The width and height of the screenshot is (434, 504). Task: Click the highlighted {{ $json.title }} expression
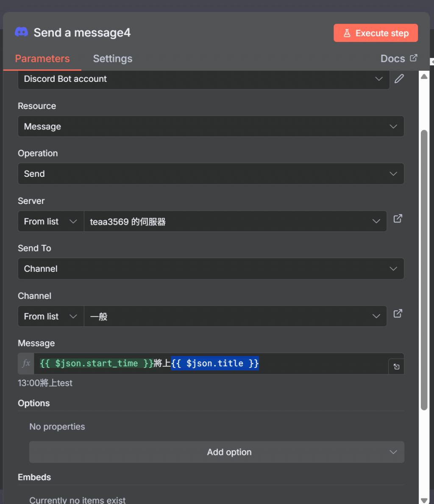tap(215, 363)
